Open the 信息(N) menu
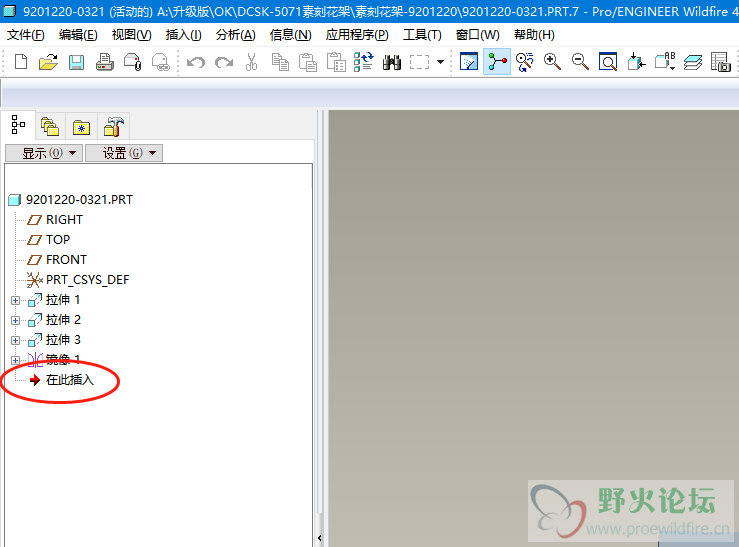 click(x=291, y=35)
